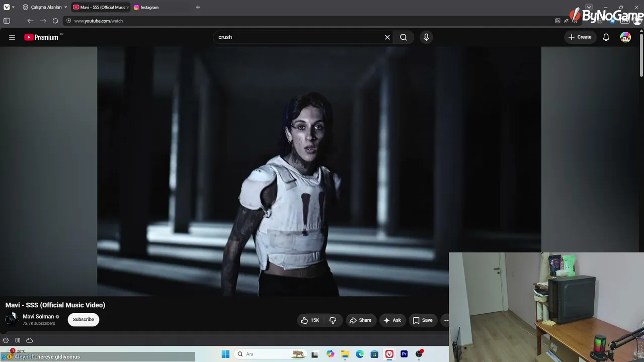Open the Mavi Solman channel avatar
644x362 pixels.
(11, 319)
